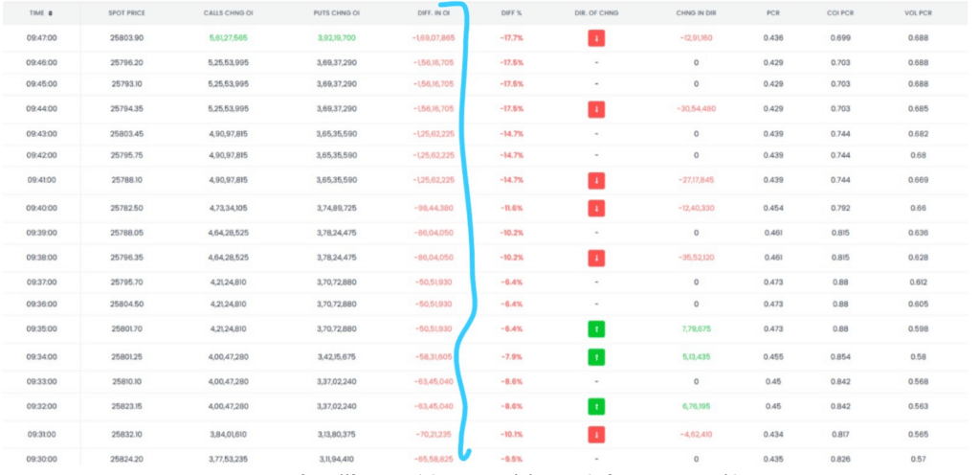Click the COI PCR column header
Image resolution: width=980 pixels, height=475 pixels.
842,13
